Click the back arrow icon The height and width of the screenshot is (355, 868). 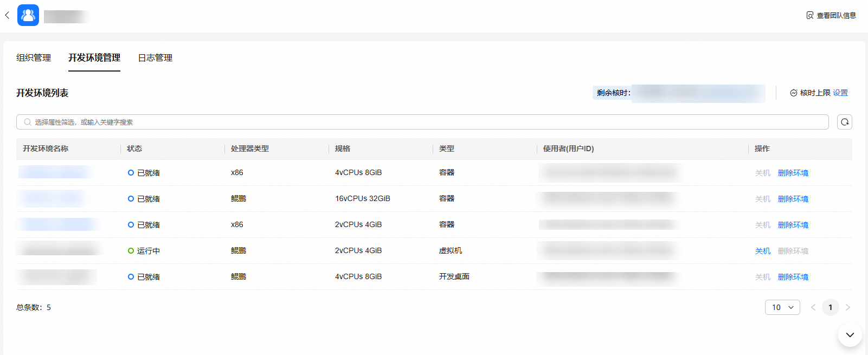tap(7, 15)
